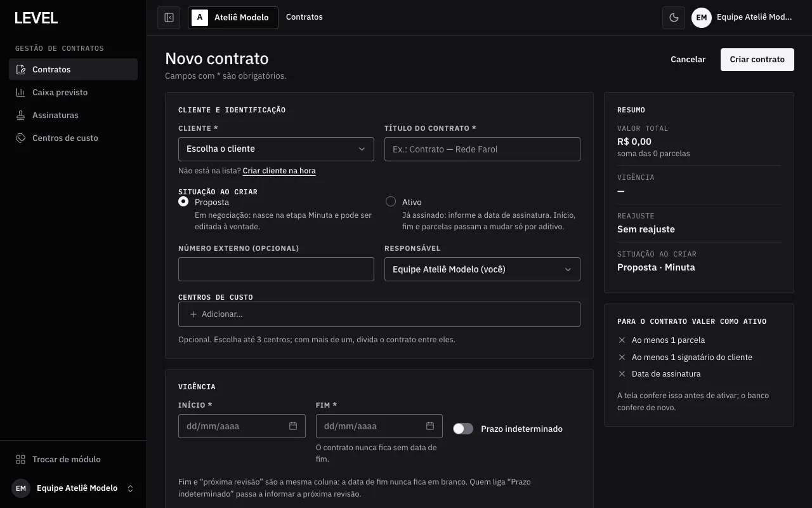
Task: Open the Ateliê Modelo workspace switcher
Action: coord(233,18)
